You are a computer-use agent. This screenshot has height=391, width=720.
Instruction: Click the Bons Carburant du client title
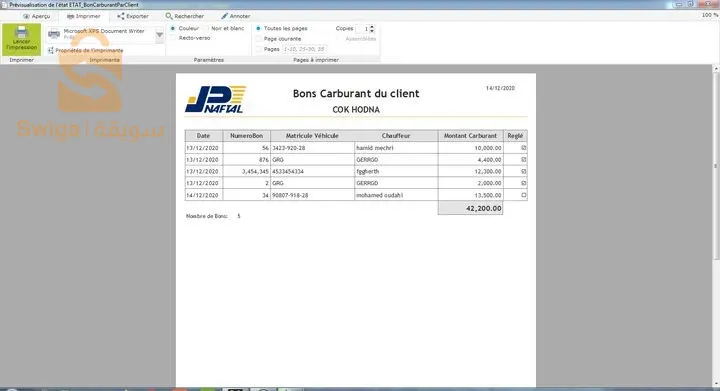(x=356, y=93)
